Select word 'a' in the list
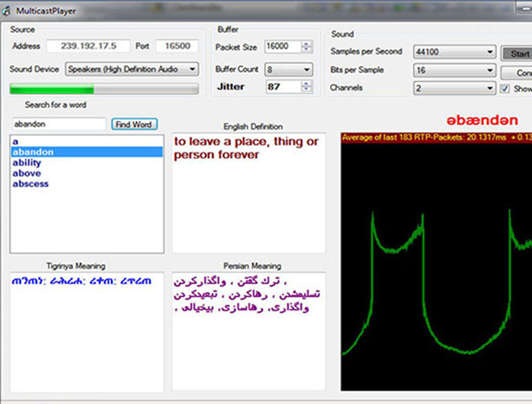 (87, 141)
